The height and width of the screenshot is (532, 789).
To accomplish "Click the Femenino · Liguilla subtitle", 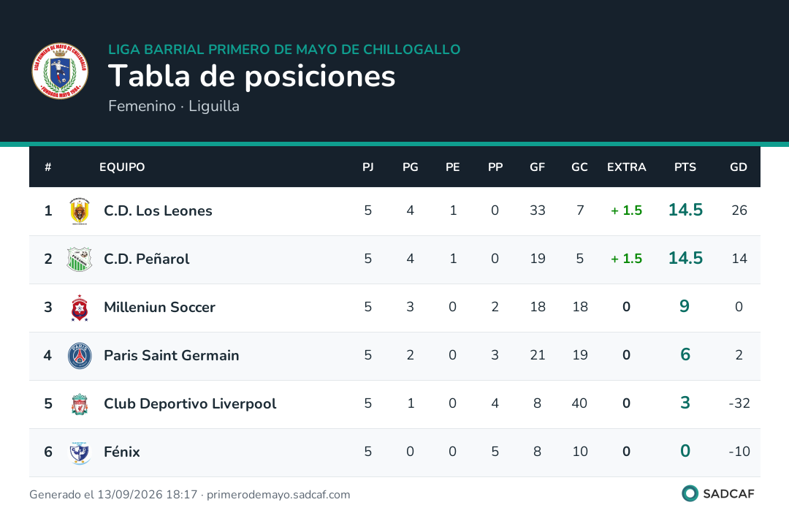I will point(174,106).
